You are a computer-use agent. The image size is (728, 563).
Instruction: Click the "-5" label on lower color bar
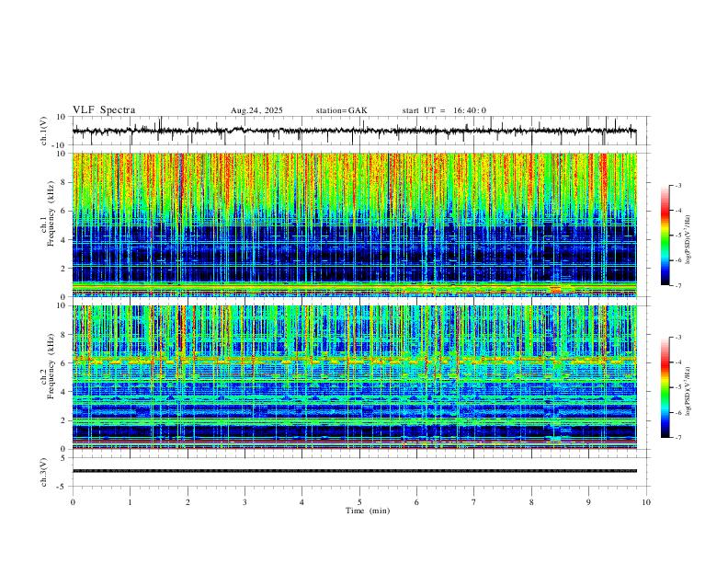coord(678,387)
